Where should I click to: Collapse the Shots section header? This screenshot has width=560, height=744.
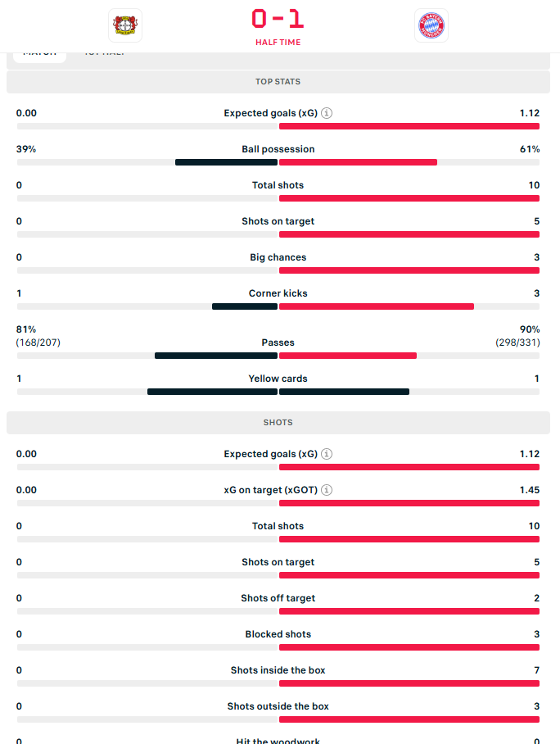click(x=278, y=423)
